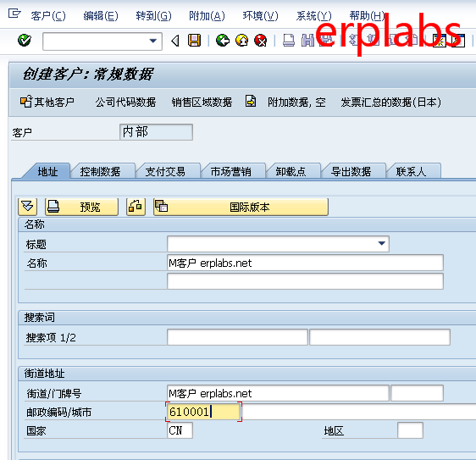Click the lock icon button beside 国际版本

point(136,207)
